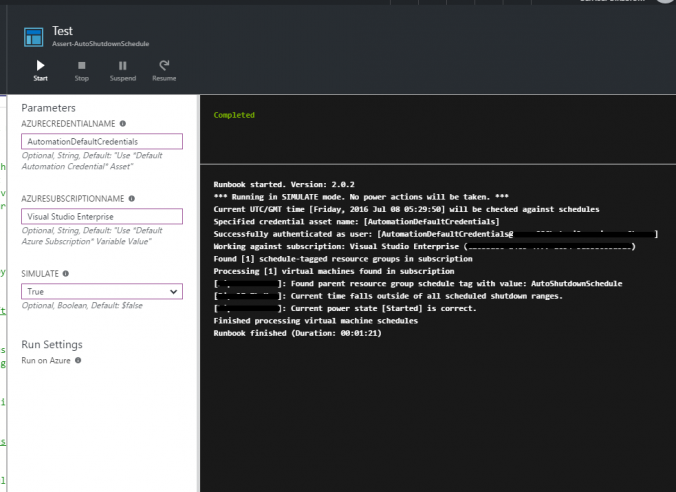Click the 'Successfully authenticated as user' line
Image resolution: width=676 pixels, height=492 pixels.
tap(435, 234)
